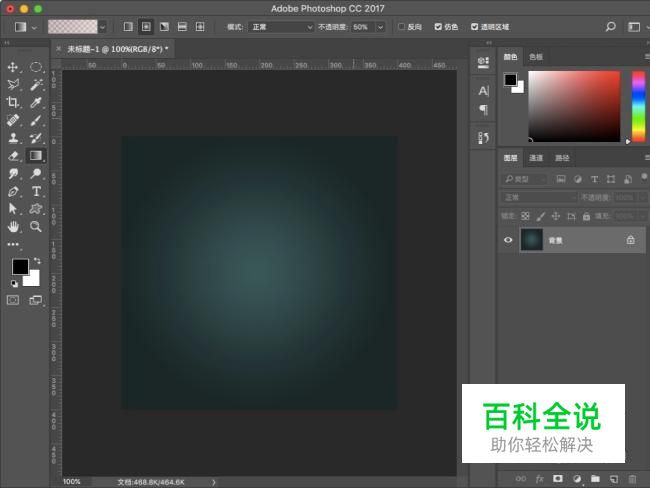This screenshot has width=650, height=488.
Task: Select the Eraser tool
Action: click(x=13, y=155)
